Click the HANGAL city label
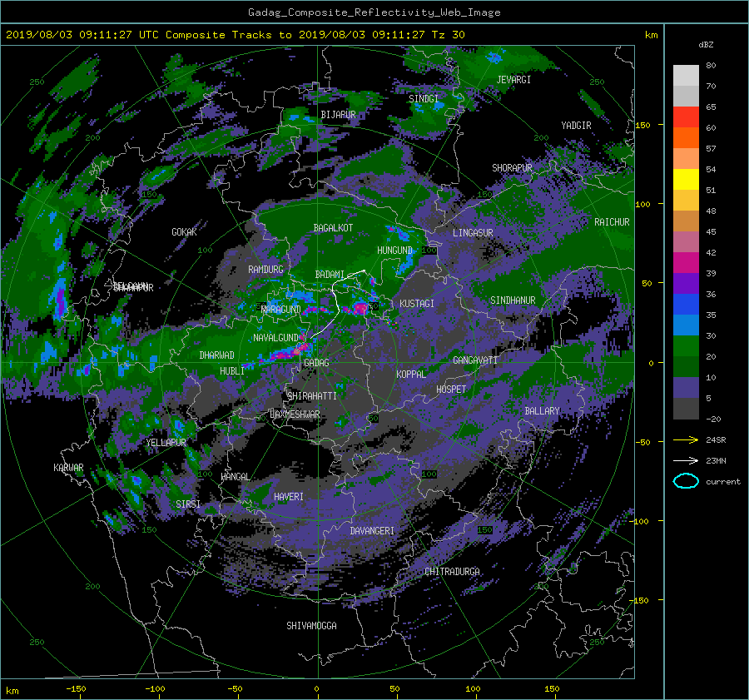Image resolution: width=749 pixels, height=700 pixels. 236,477
